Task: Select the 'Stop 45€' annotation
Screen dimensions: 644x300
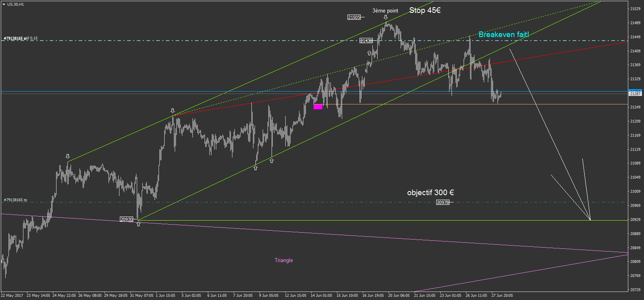Action: pos(425,10)
